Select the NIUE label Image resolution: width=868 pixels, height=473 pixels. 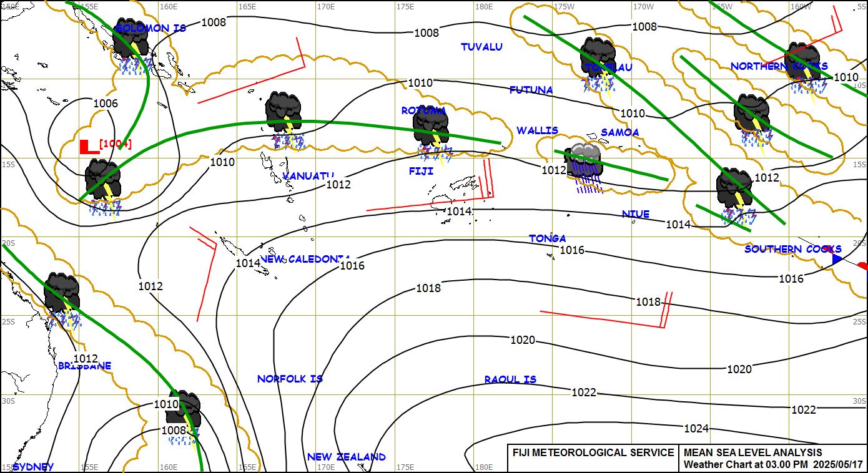coord(636,214)
